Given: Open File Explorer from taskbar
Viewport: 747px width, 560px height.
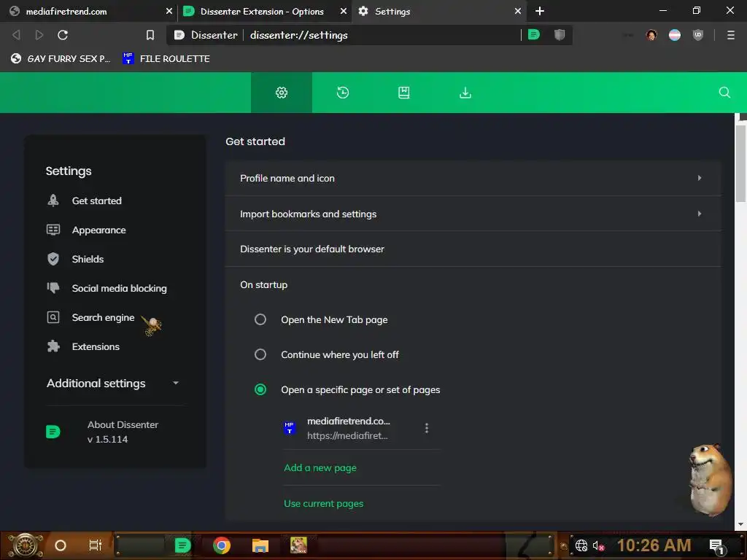Looking at the screenshot, I should [260, 545].
